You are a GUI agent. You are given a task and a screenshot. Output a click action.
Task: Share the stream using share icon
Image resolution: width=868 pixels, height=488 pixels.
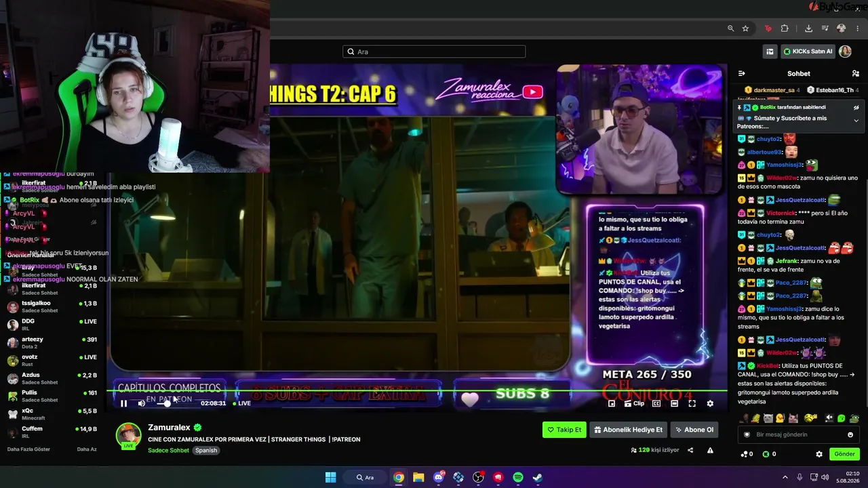click(690, 450)
